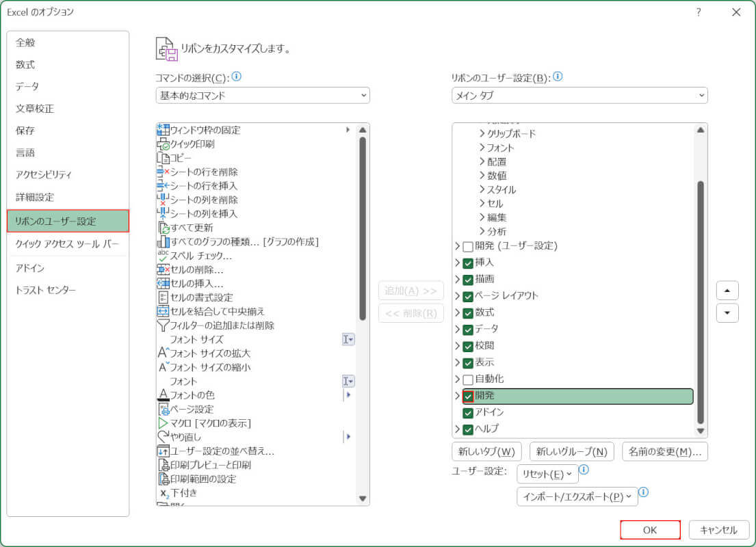Click the Spell Check icon

click(x=163, y=256)
